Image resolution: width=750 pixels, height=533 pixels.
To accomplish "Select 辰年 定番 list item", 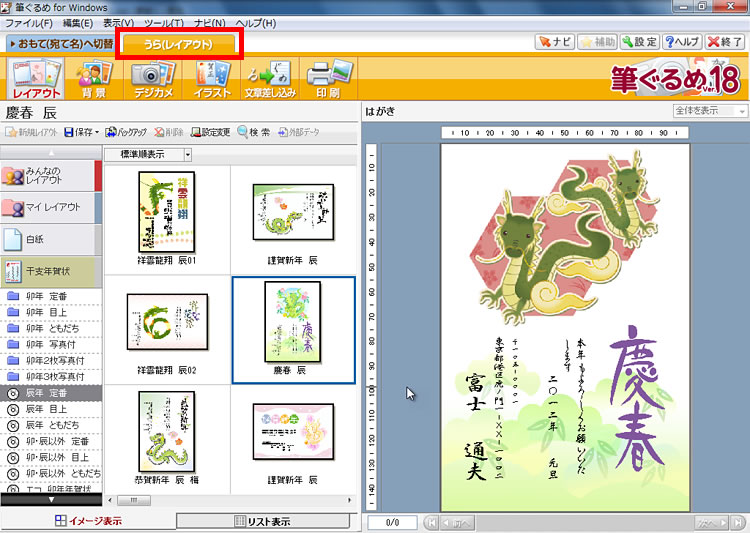I will (51, 393).
